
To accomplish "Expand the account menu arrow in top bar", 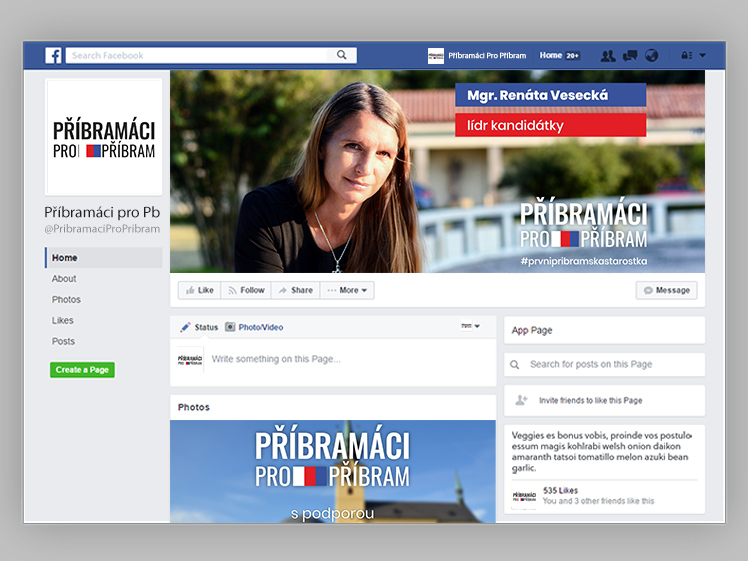I will click(x=703, y=55).
